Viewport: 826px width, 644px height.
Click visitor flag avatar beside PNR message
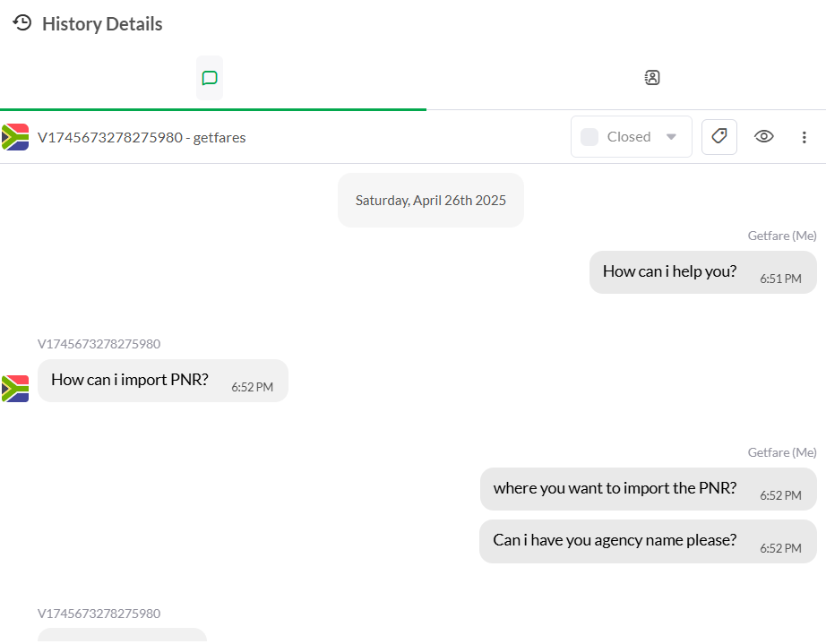point(15,389)
